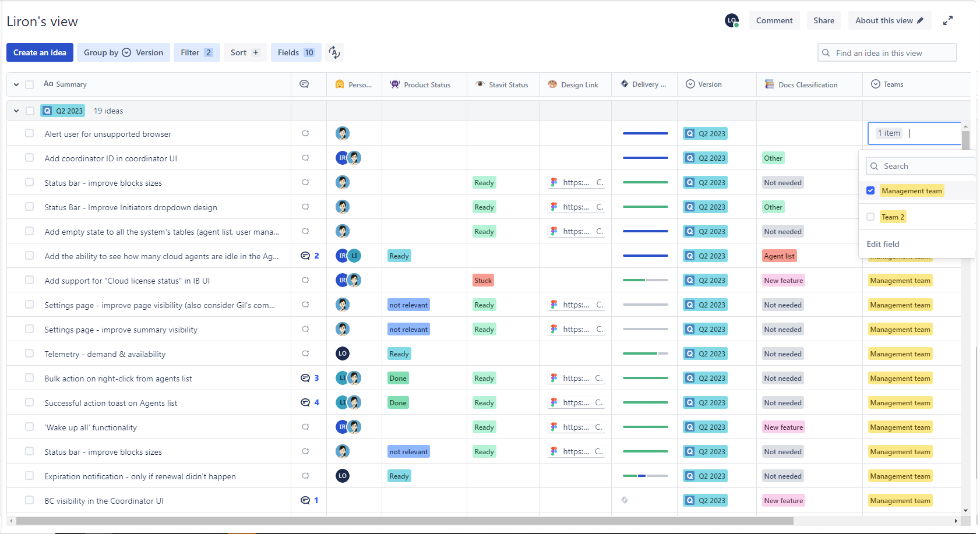The width and height of the screenshot is (980, 534).
Task: Uncheck the Management team option
Action: (x=870, y=190)
